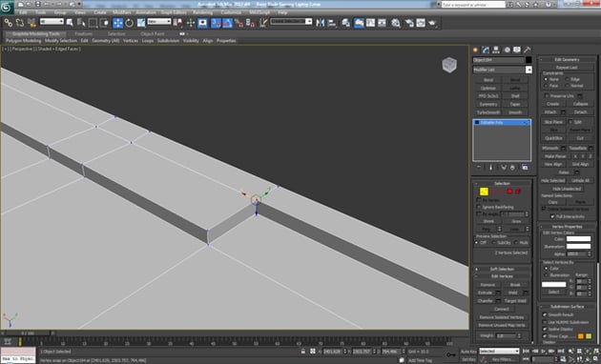The height and width of the screenshot is (364, 601).
Task: Click the Render Production teapot icon
Action: [x=433, y=23]
